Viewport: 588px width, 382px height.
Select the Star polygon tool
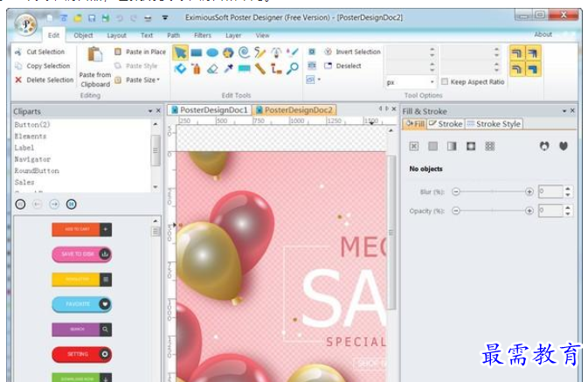(228, 52)
